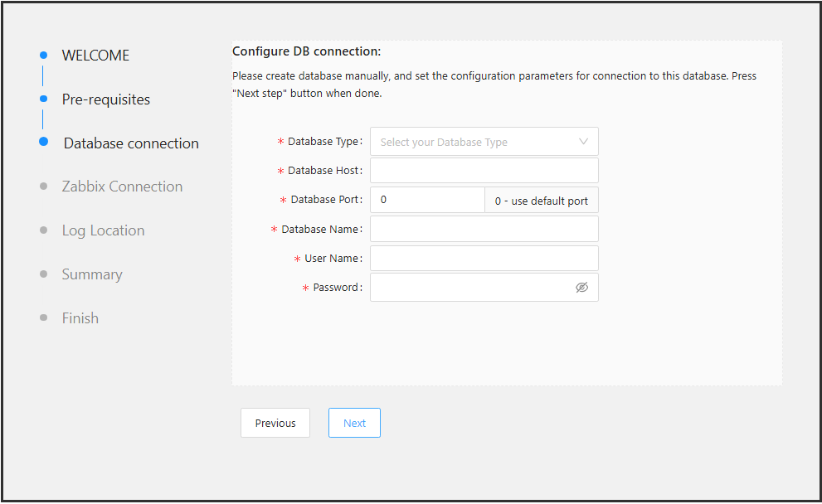Click inside the Password field
The height and width of the screenshot is (504, 822).
point(470,288)
